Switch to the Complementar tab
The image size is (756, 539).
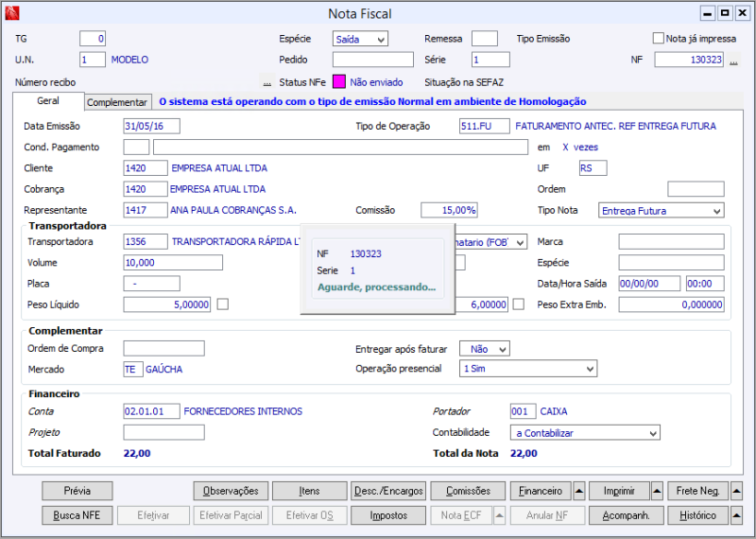117,102
